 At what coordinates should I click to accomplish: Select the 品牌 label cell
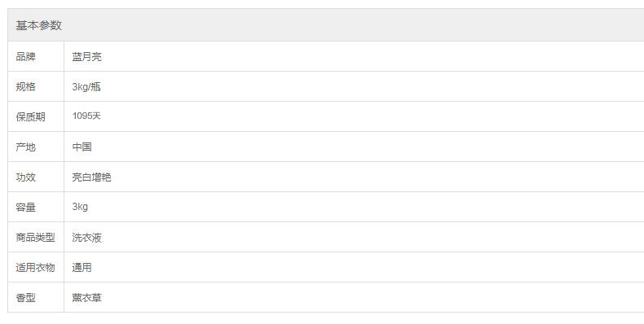pos(36,56)
